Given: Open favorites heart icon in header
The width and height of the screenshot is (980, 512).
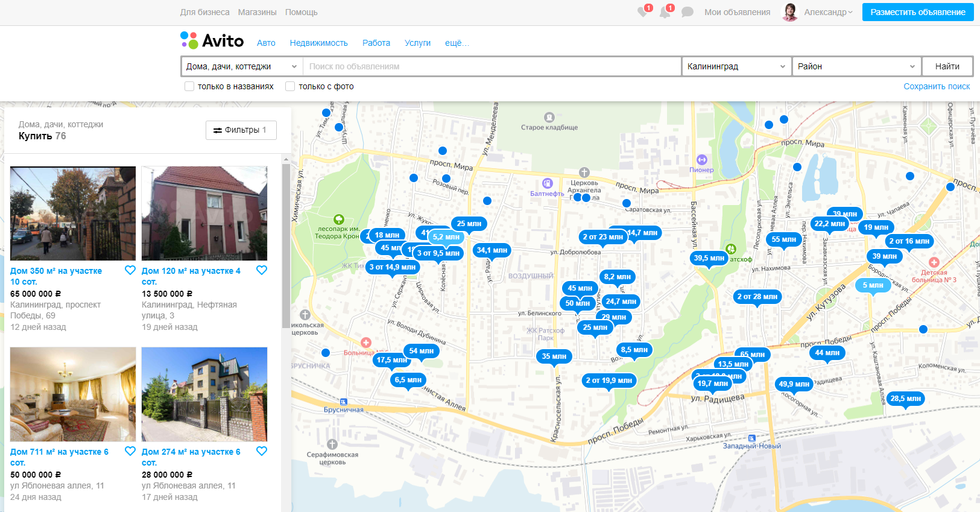Looking at the screenshot, I should pyautogui.click(x=643, y=12).
